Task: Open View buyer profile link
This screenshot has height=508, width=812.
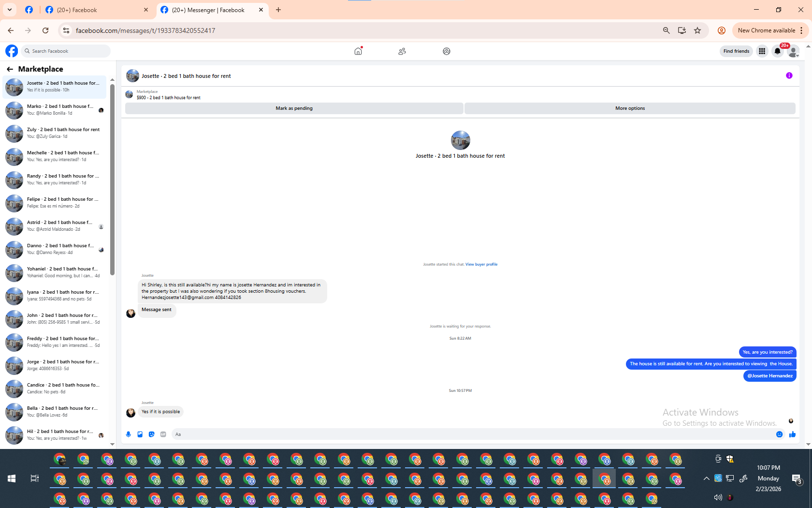Action: pyautogui.click(x=481, y=264)
